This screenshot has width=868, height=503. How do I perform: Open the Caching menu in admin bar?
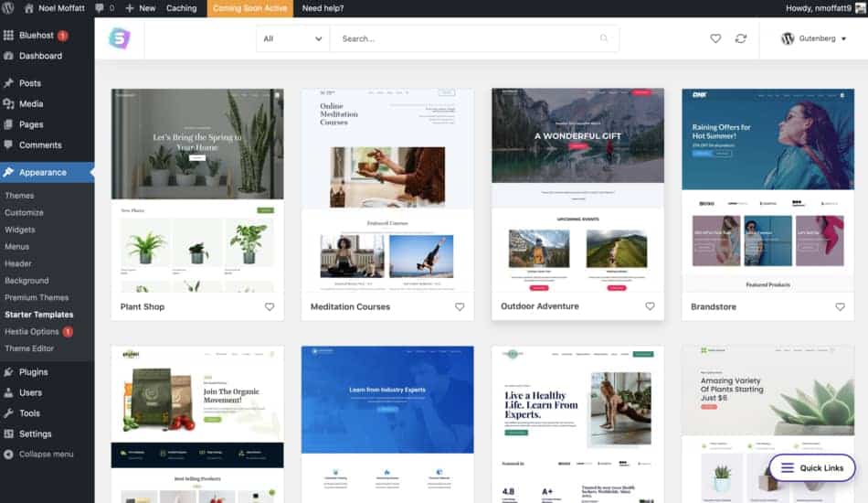coord(181,8)
